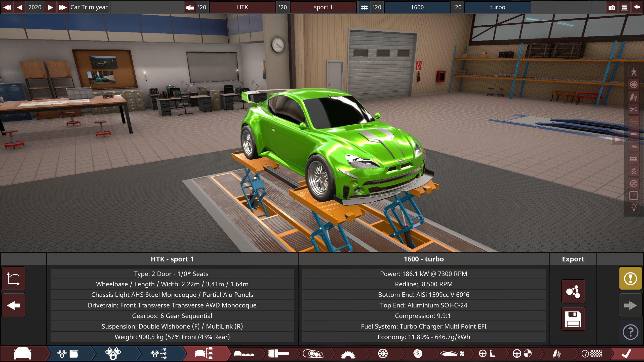The height and width of the screenshot is (362, 644).
Task: Toggle the suspension spring view
Action: tap(634, 97)
